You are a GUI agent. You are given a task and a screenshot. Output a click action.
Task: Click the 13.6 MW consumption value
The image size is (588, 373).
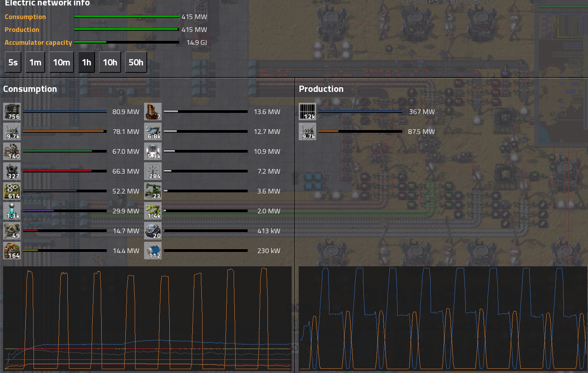tap(267, 112)
